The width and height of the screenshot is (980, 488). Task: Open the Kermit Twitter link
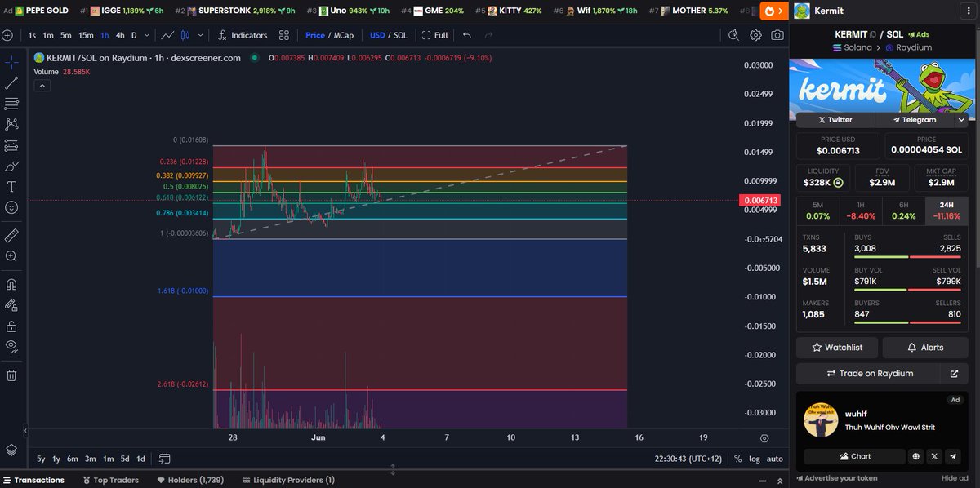click(x=835, y=119)
